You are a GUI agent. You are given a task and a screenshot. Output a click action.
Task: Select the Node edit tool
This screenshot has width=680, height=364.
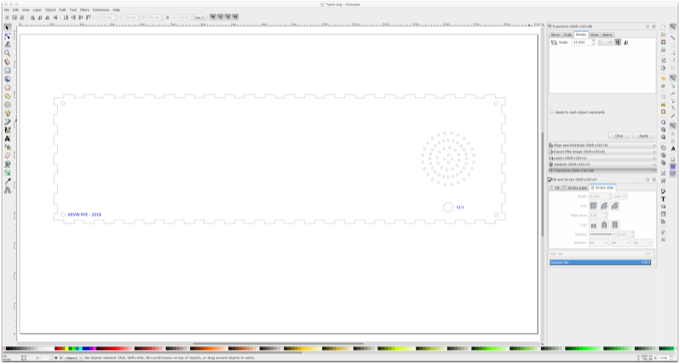[x=7, y=36]
